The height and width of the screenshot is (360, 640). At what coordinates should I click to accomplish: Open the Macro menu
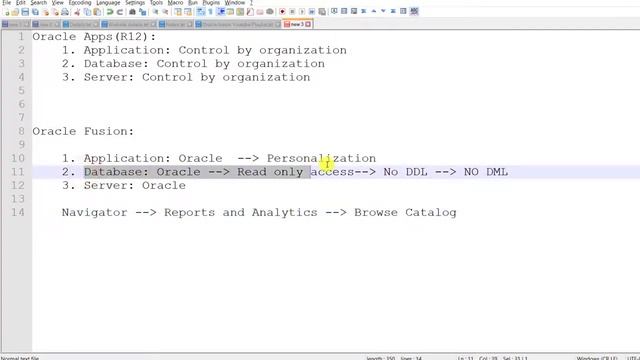[176, 2]
